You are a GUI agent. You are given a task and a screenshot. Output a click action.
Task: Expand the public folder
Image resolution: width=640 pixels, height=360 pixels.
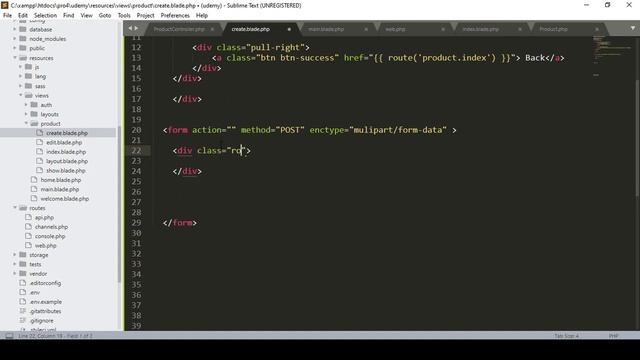coord(15,48)
